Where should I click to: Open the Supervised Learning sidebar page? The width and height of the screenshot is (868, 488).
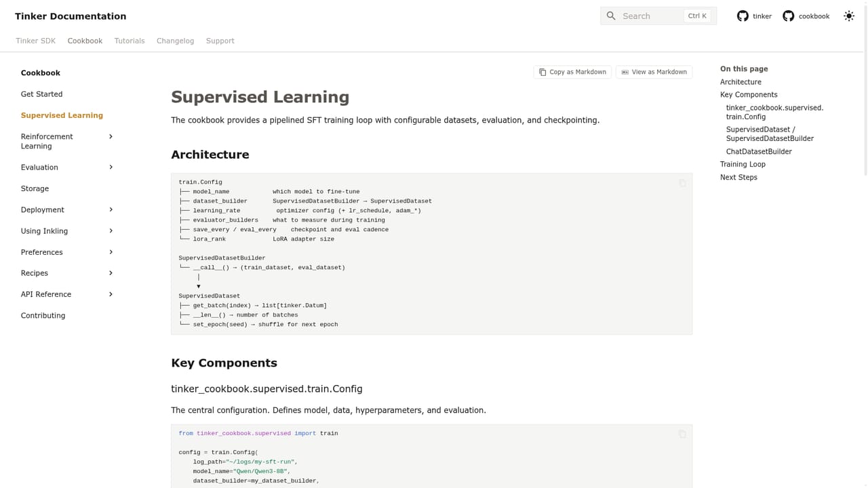[62, 115]
